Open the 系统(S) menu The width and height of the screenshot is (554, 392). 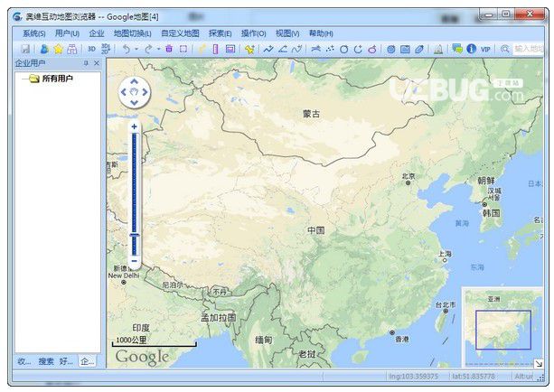point(34,33)
